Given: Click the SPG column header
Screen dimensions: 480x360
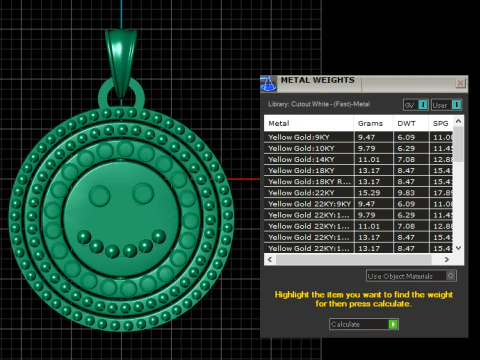Looking at the screenshot, I should [441, 123].
